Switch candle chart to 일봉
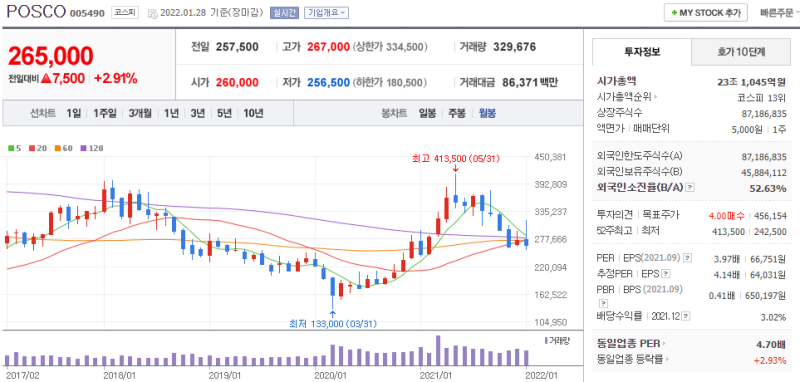 tap(428, 113)
